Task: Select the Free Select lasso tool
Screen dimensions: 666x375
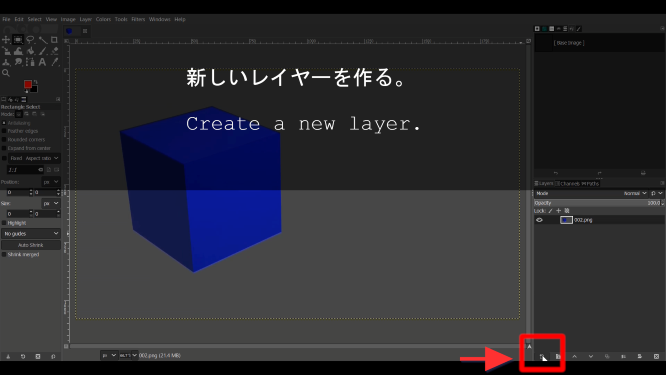Action: pos(30,40)
